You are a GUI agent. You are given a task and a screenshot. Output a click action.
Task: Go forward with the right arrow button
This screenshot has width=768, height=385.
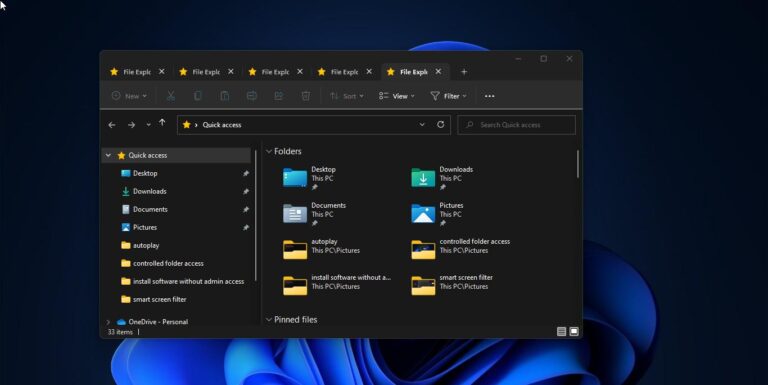coord(131,125)
